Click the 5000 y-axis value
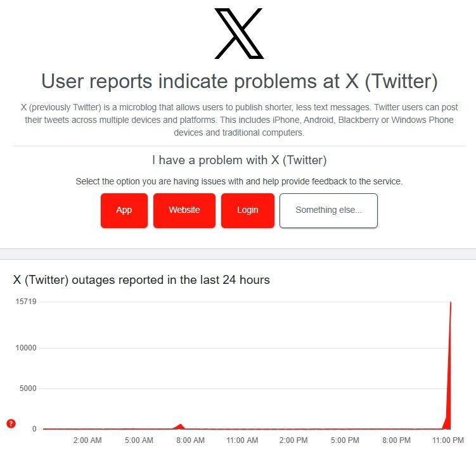Image resolution: width=476 pixels, height=455 pixels. 28,388
